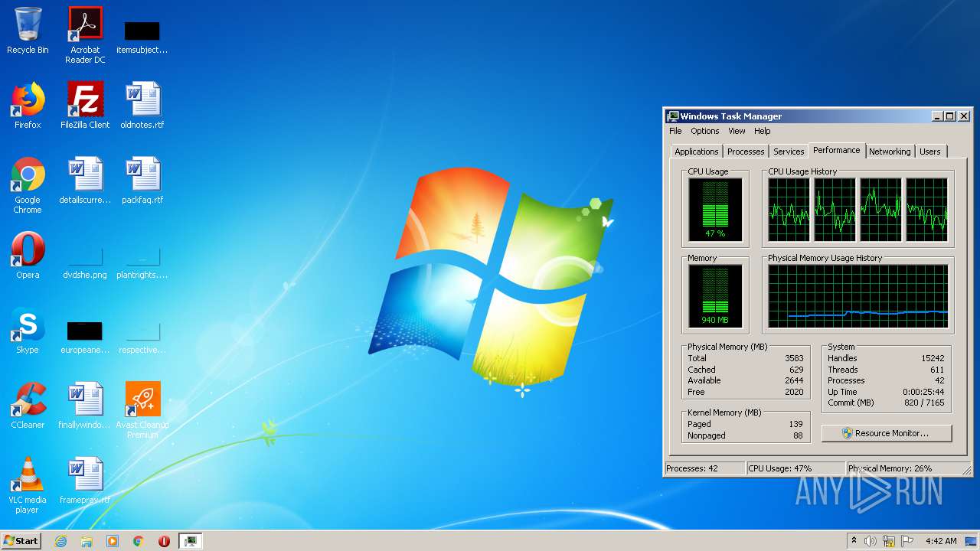The image size is (980, 551).
Task: Click the Start button
Action: (21, 541)
